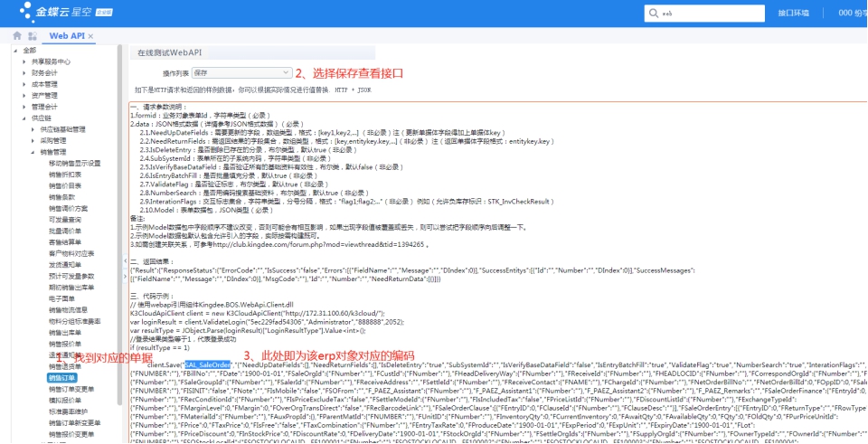Click the highlighted SAL_SaleOrder text

point(208,364)
